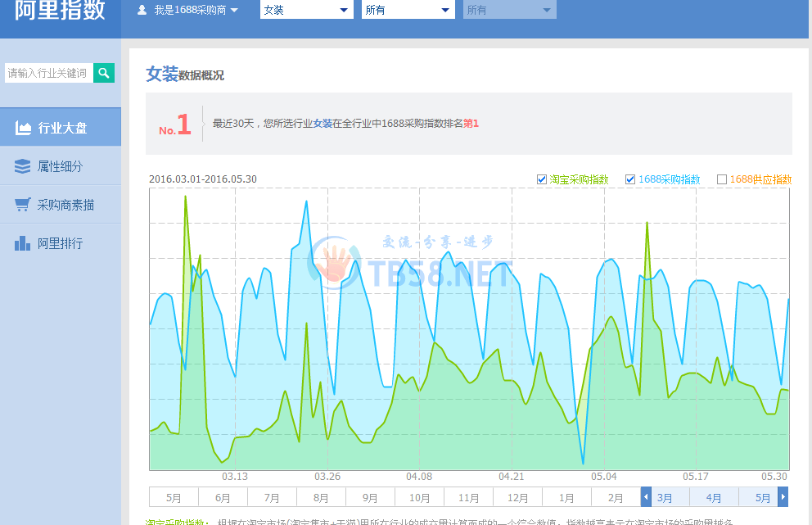Click the 05.04 axis label
812x525 pixels.
604,477
